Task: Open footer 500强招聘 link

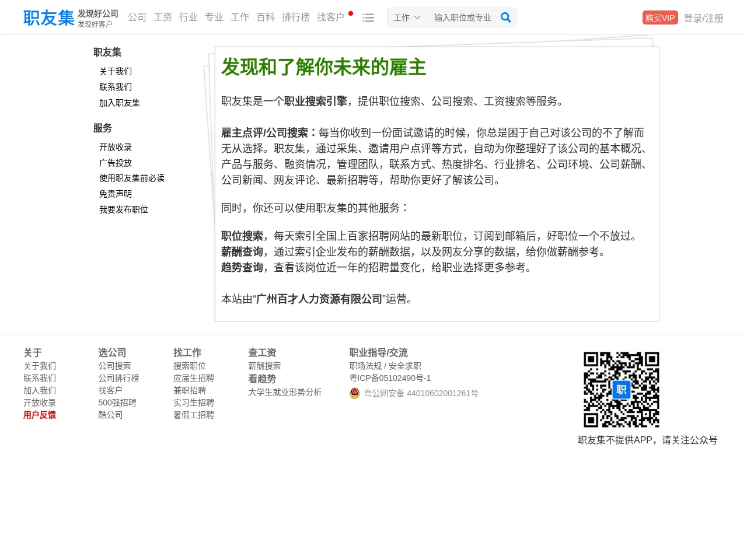Action: [x=117, y=402]
